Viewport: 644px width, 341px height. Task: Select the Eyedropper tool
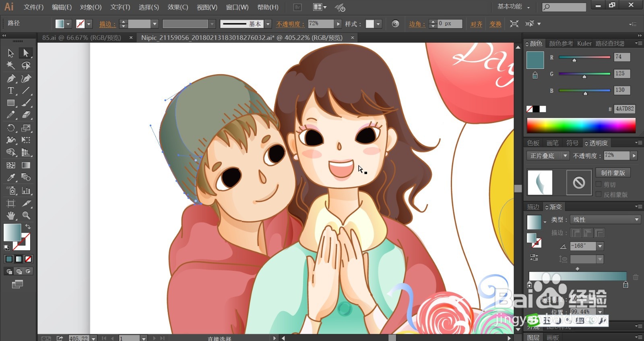(x=11, y=177)
